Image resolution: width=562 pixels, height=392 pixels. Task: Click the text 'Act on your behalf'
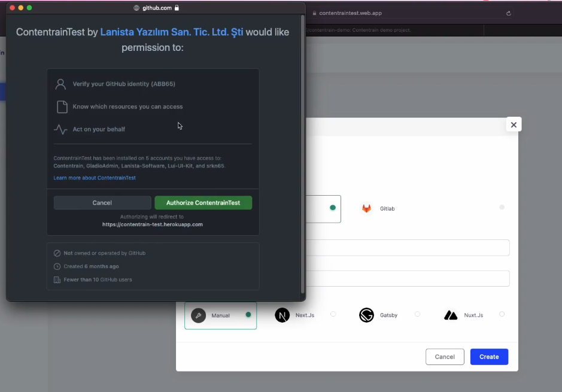(99, 129)
